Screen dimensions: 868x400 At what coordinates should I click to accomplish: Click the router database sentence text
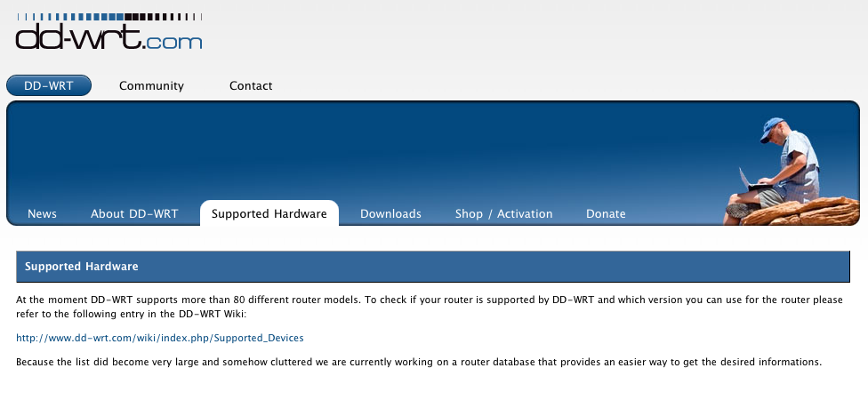click(x=419, y=363)
